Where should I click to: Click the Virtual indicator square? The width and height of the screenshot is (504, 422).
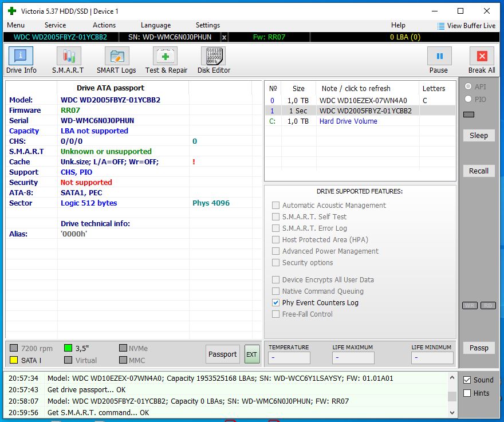[x=68, y=360]
